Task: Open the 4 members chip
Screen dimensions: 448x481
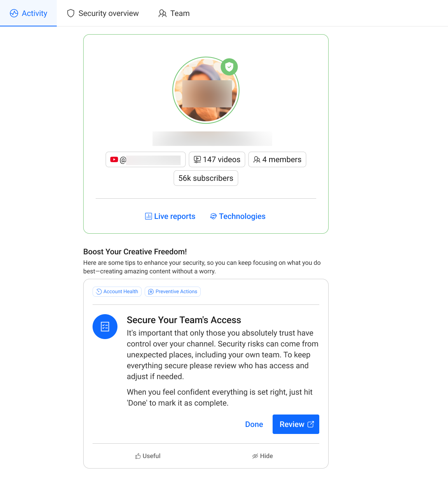Action: (277, 159)
